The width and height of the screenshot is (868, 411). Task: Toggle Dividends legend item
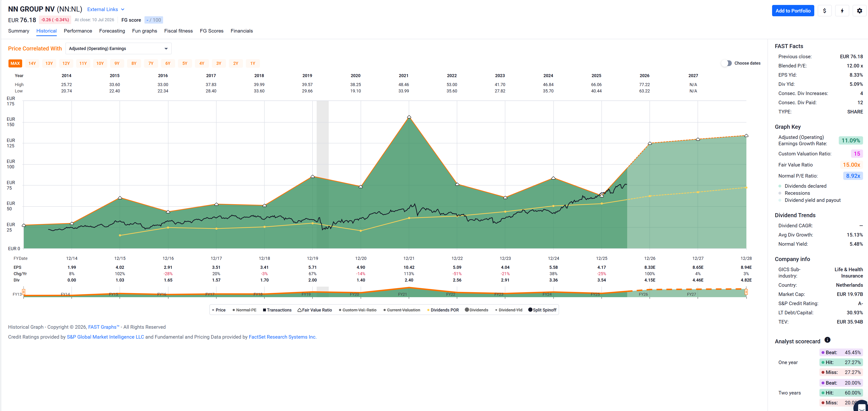(477, 310)
